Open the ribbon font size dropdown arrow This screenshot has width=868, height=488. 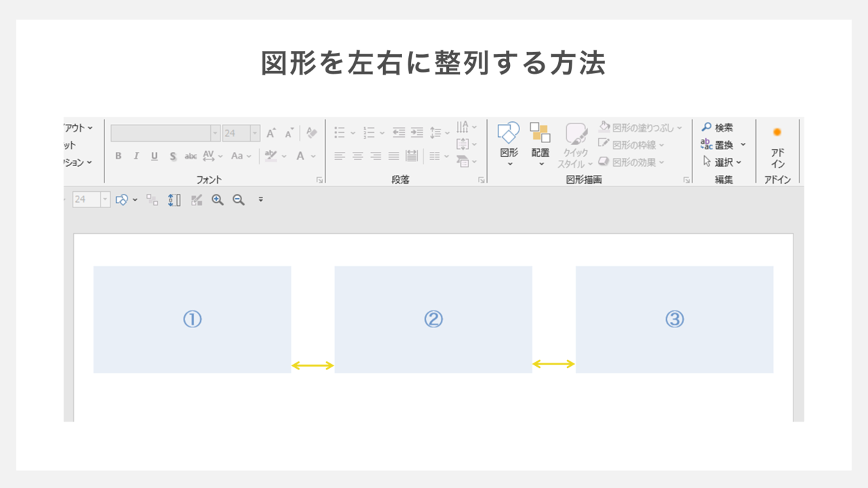(x=255, y=134)
